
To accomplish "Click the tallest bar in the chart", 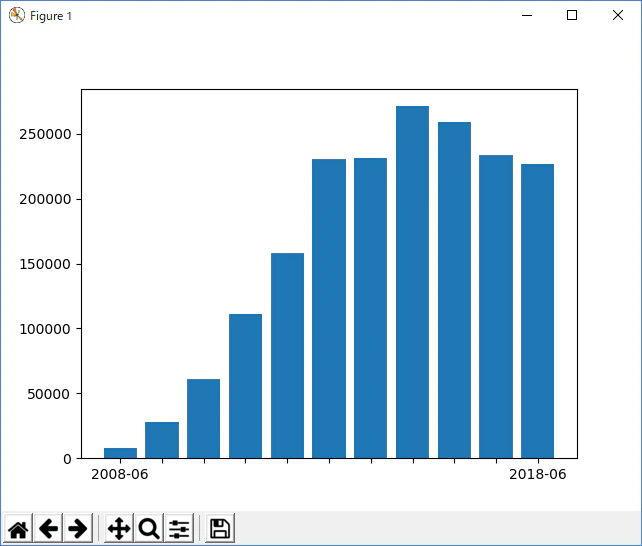I will (412, 282).
